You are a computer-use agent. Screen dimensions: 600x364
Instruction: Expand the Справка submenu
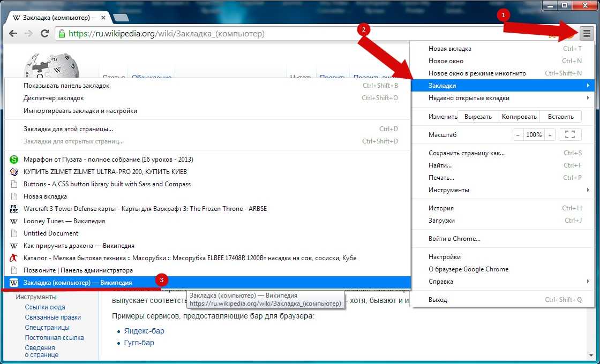click(x=503, y=282)
